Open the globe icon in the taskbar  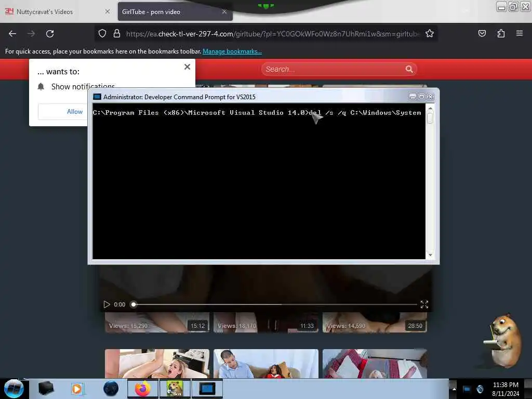(x=111, y=389)
